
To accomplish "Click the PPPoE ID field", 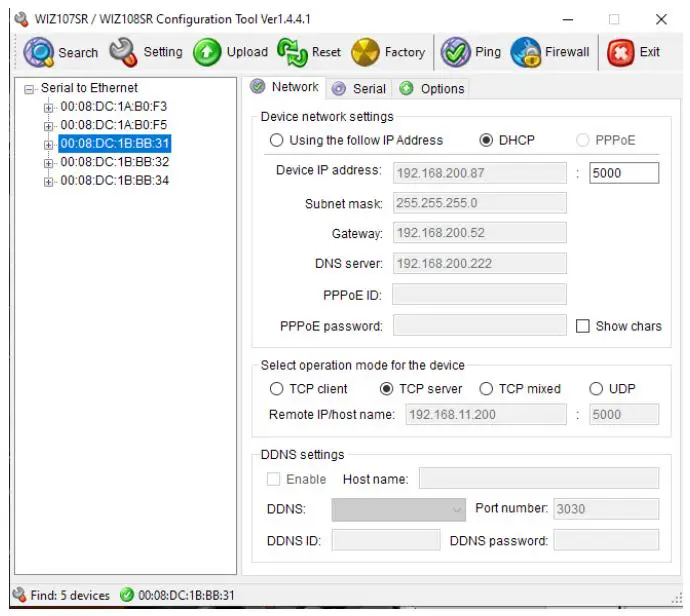I will (x=480, y=294).
